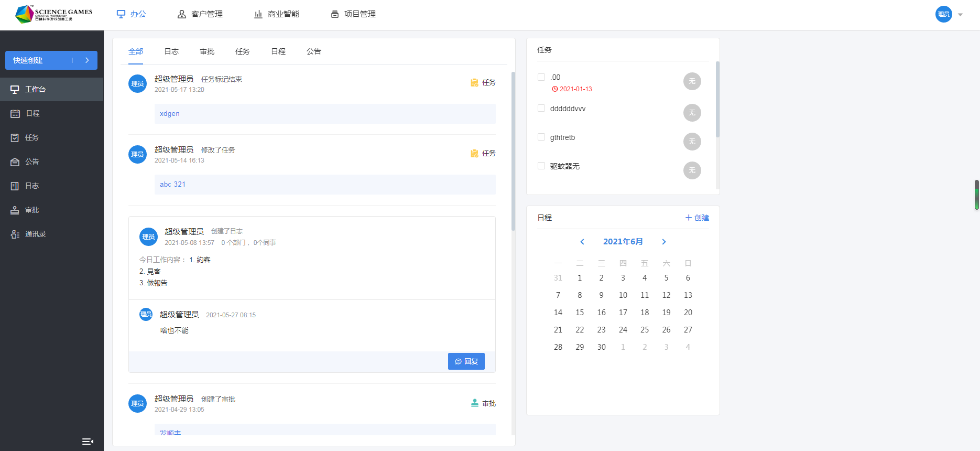Click the user avatar in top right
The image size is (980, 451).
[x=943, y=14]
